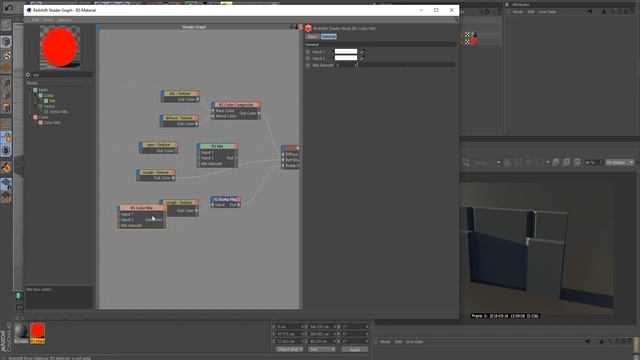Pick color with Input 2 eyedropper

point(362,58)
